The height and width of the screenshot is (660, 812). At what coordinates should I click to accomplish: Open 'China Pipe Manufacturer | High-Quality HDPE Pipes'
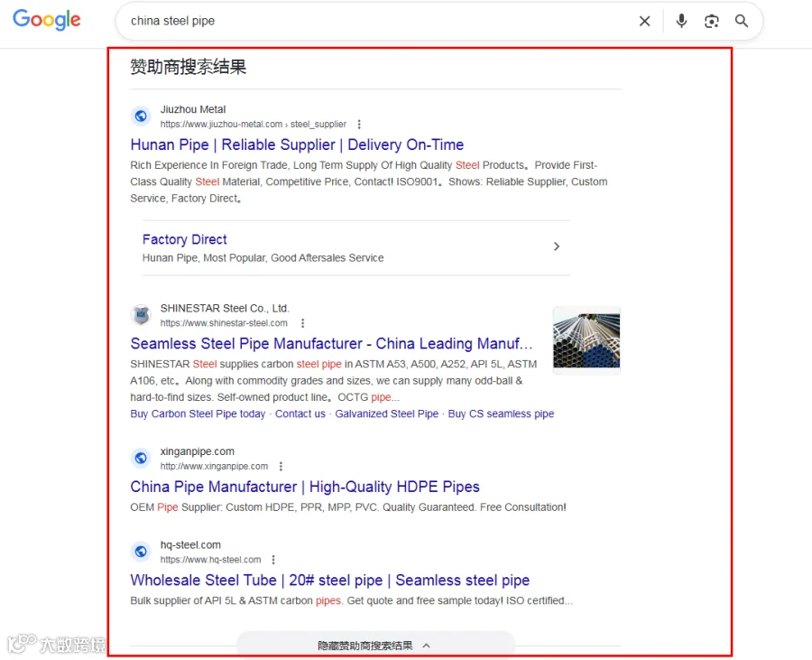click(305, 487)
